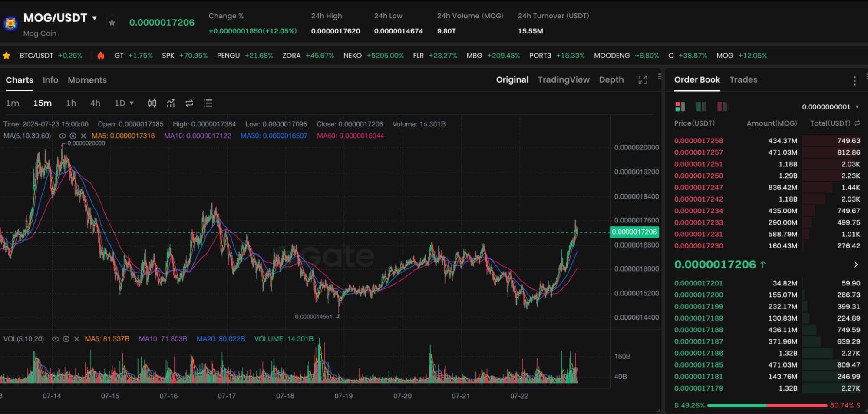Switch to TradingView chart
The width and height of the screenshot is (868, 414).
[x=564, y=79]
